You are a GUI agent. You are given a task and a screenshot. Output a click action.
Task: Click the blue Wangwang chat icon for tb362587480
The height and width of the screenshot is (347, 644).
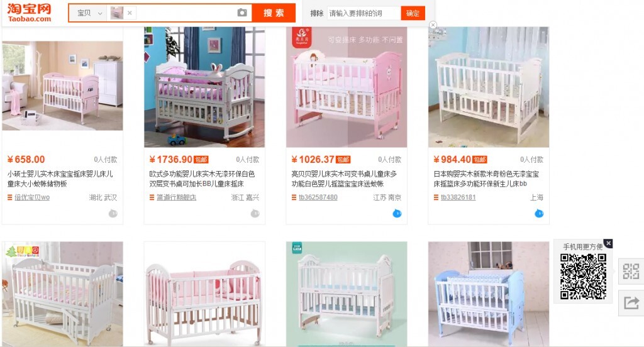click(x=397, y=213)
